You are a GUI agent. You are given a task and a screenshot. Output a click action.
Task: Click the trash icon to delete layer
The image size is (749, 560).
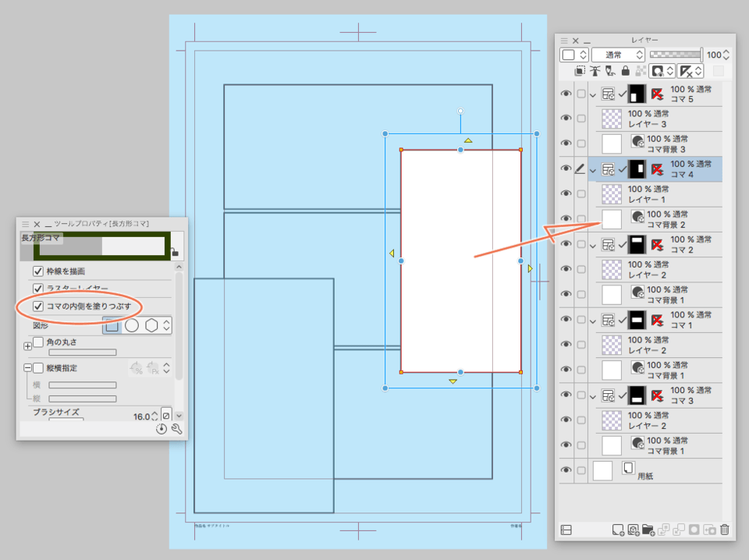725,531
